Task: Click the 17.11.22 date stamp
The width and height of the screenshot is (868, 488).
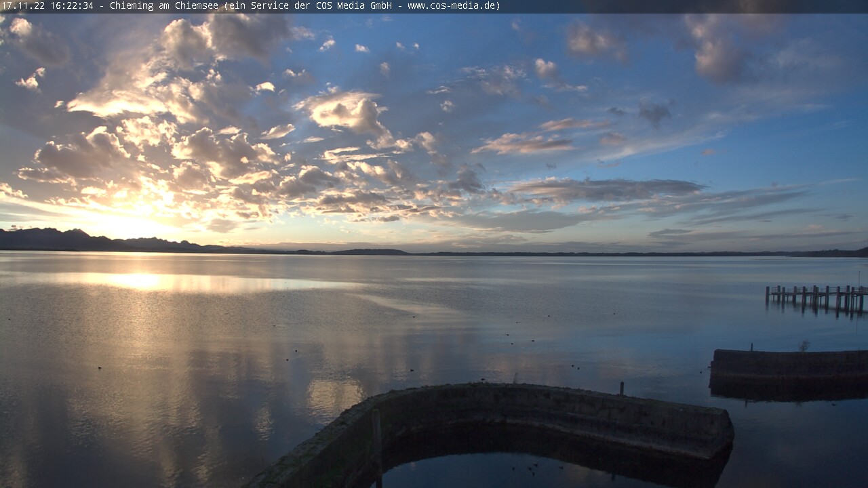Action: tap(20, 6)
